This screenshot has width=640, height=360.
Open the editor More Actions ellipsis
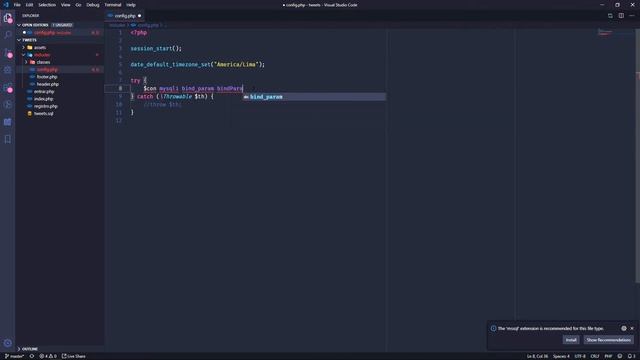(631, 16)
